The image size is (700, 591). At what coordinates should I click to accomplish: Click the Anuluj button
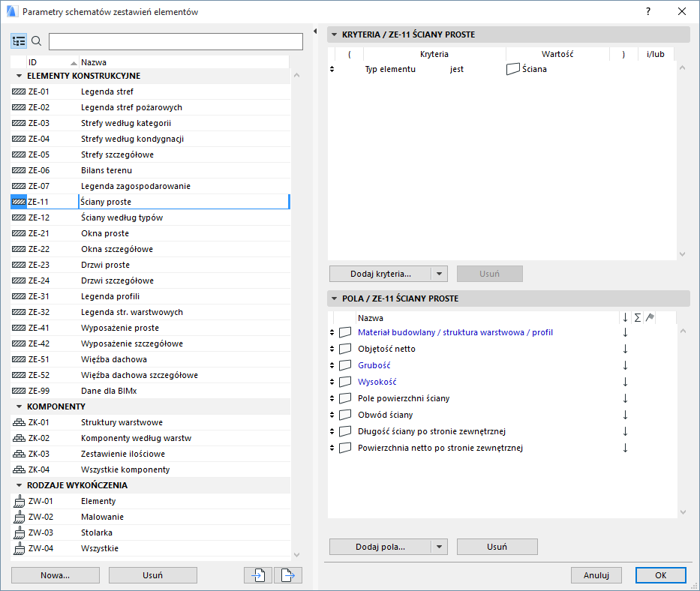(x=596, y=575)
